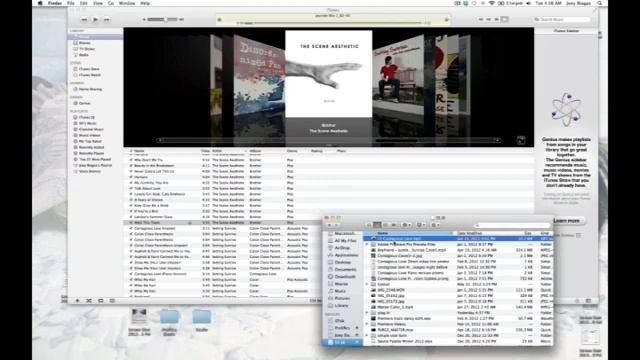Click the iTunes next track button
The width and height of the screenshot is (640, 360).
[107, 19]
